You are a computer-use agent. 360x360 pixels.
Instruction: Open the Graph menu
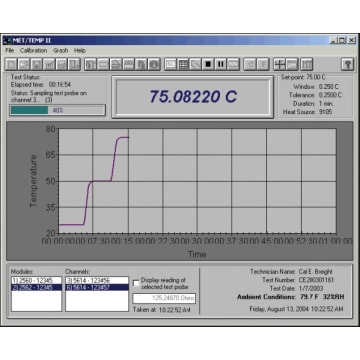point(61,51)
